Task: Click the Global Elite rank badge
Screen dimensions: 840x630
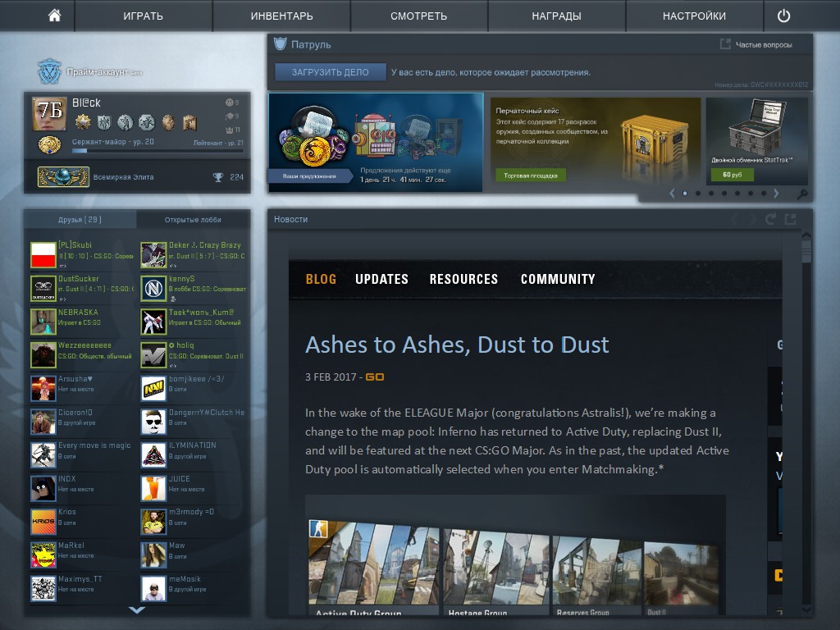Action: 63,177
